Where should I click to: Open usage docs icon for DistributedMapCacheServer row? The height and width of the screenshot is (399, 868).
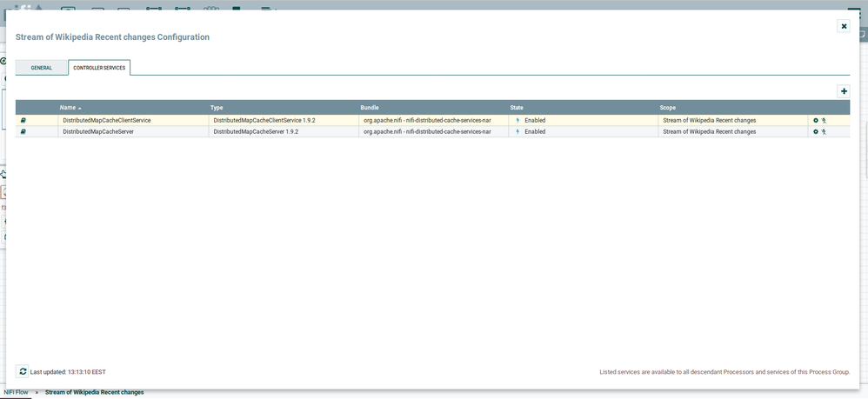pos(23,132)
